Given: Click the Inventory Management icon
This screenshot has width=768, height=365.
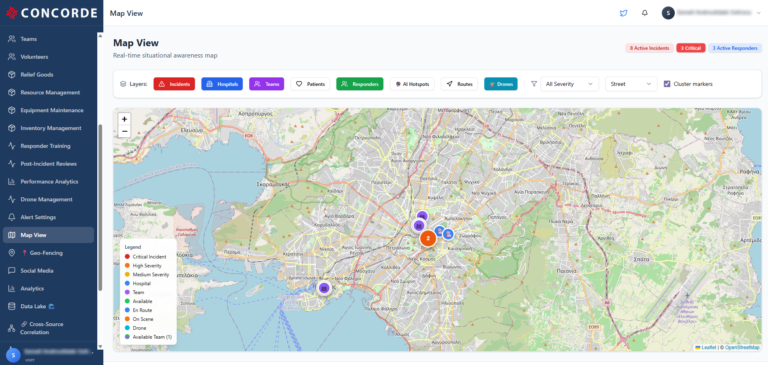Looking at the screenshot, I should click(12, 128).
